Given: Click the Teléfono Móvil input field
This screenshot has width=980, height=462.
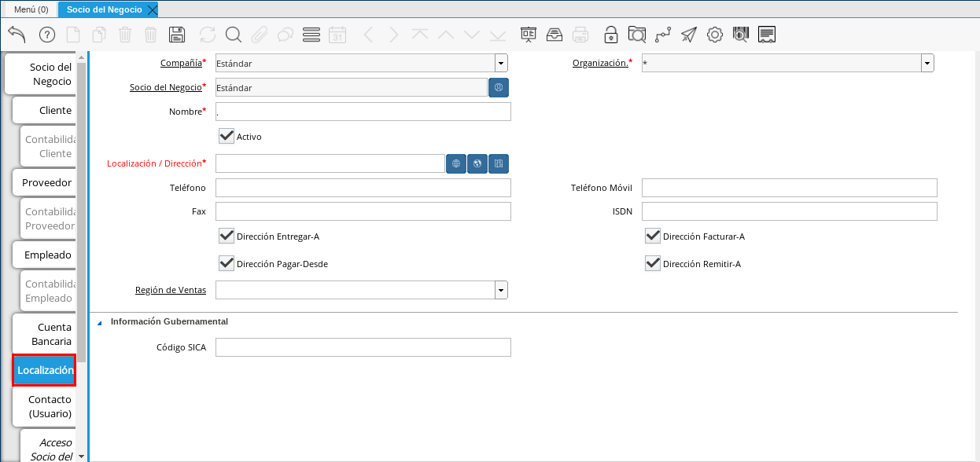Looking at the screenshot, I should coord(790,188).
